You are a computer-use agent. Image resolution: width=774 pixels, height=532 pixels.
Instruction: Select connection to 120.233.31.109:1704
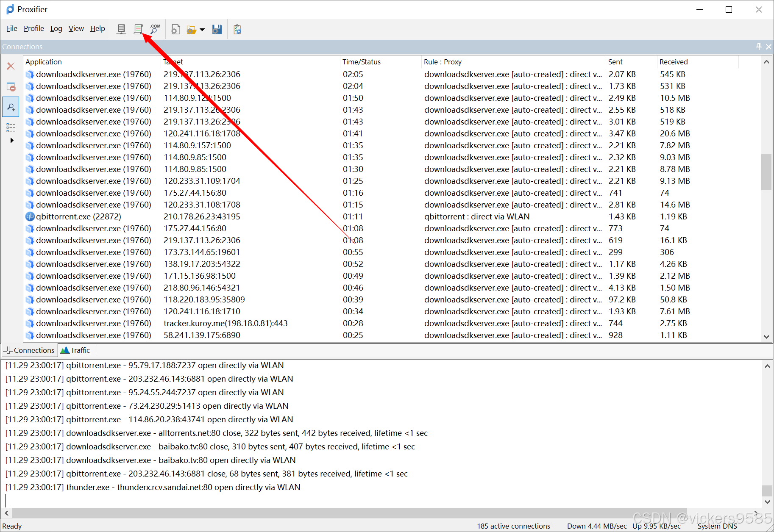(x=392, y=181)
